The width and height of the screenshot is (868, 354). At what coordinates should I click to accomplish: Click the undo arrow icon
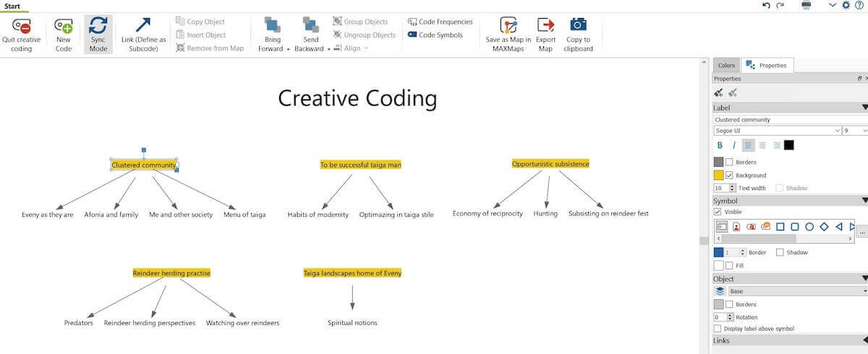(x=767, y=5)
